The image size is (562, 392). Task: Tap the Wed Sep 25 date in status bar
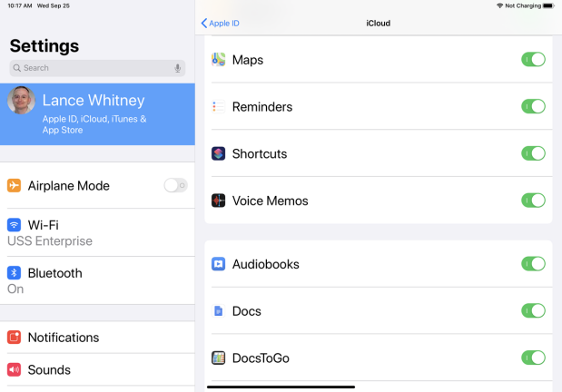pos(54,5)
